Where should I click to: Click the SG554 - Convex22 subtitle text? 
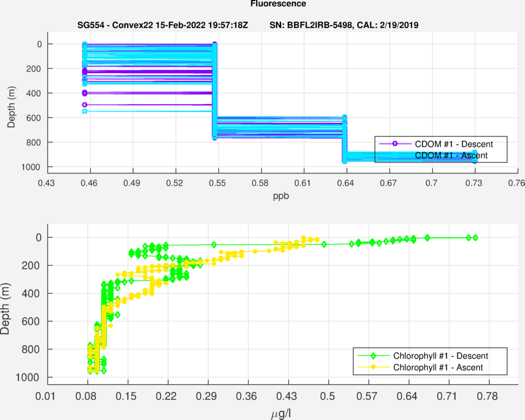163,25
